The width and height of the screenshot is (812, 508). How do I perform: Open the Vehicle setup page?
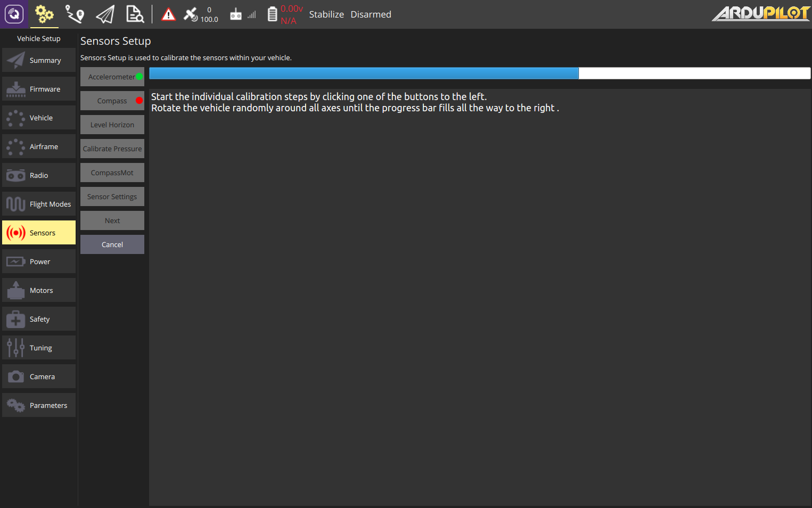click(x=39, y=118)
